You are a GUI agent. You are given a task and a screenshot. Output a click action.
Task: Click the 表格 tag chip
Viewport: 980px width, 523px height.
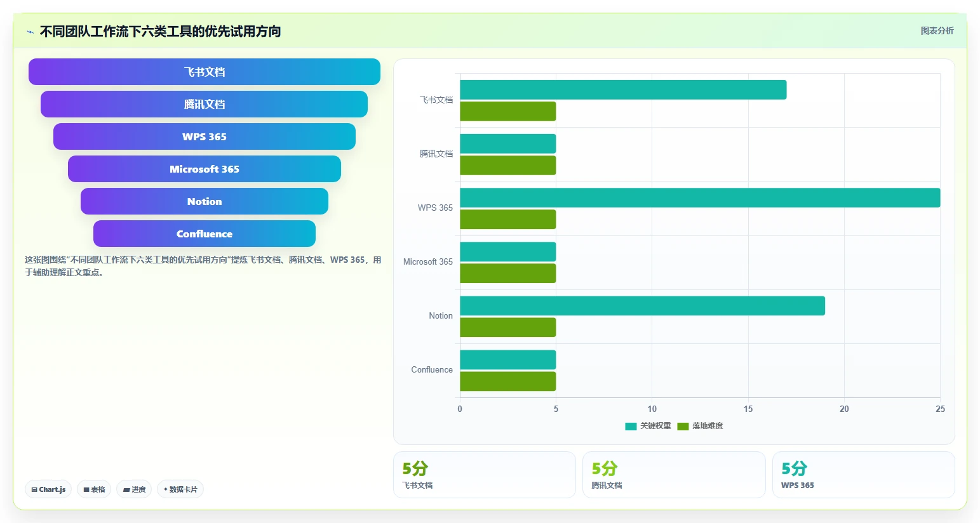click(x=94, y=489)
